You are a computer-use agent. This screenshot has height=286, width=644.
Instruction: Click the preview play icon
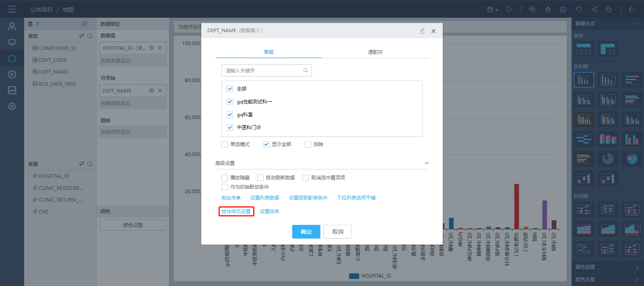pyautogui.click(x=510, y=9)
